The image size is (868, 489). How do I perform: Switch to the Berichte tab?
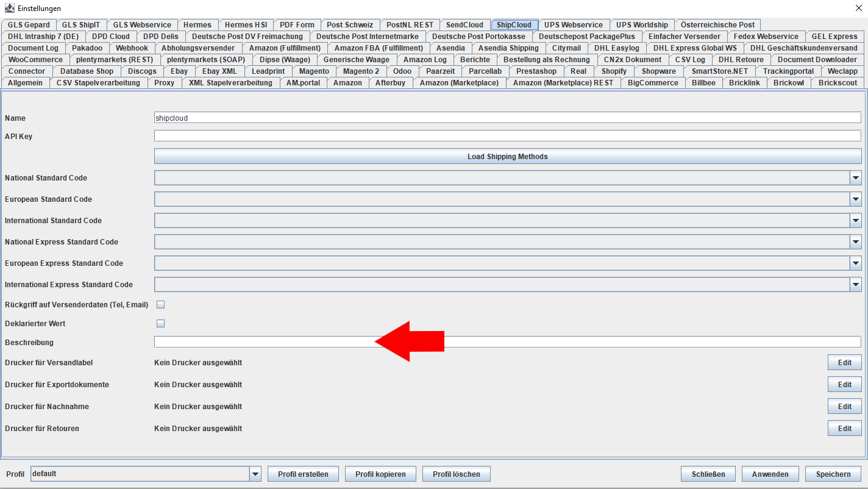click(475, 60)
